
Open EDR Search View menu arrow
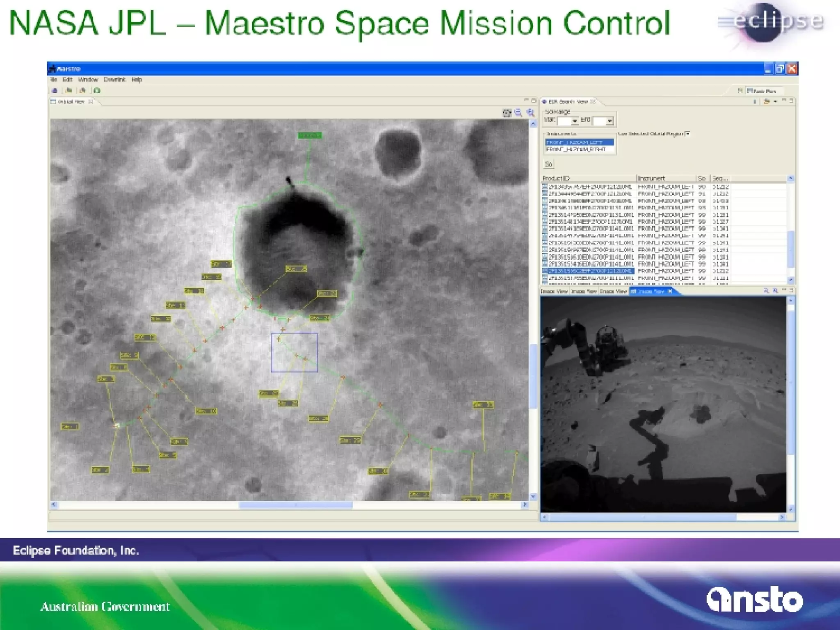(x=775, y=101)
